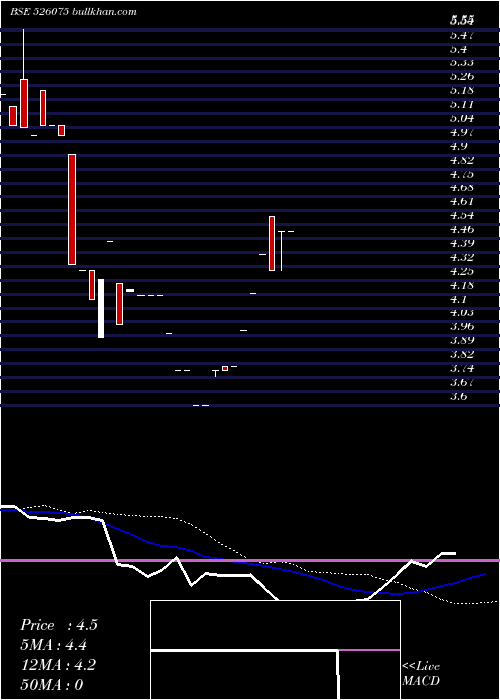Click the 4.46 price axis label

(x=462, y=230)
